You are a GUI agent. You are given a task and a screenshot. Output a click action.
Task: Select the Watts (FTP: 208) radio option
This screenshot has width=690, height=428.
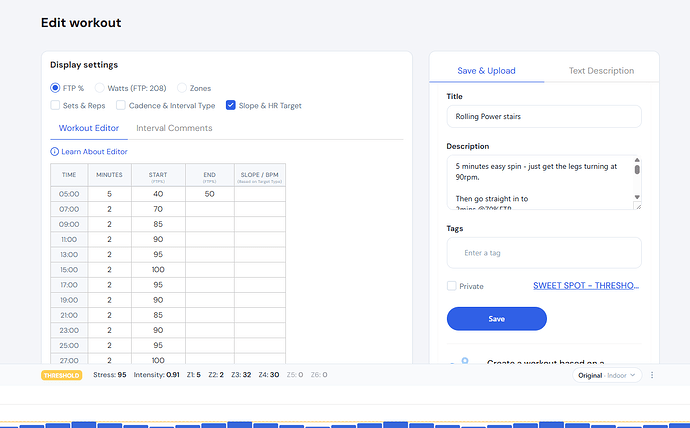click(x=100, y=88)
